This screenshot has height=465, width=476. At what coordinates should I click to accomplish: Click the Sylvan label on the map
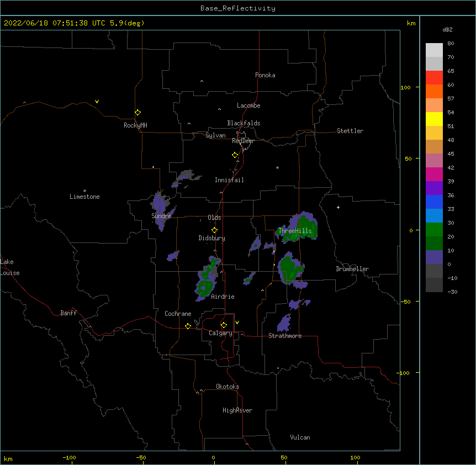(x=215, y=135)
